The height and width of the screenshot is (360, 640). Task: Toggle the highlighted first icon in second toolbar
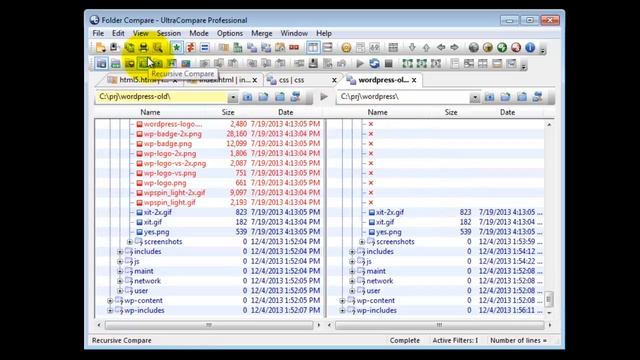pos(101,63)
